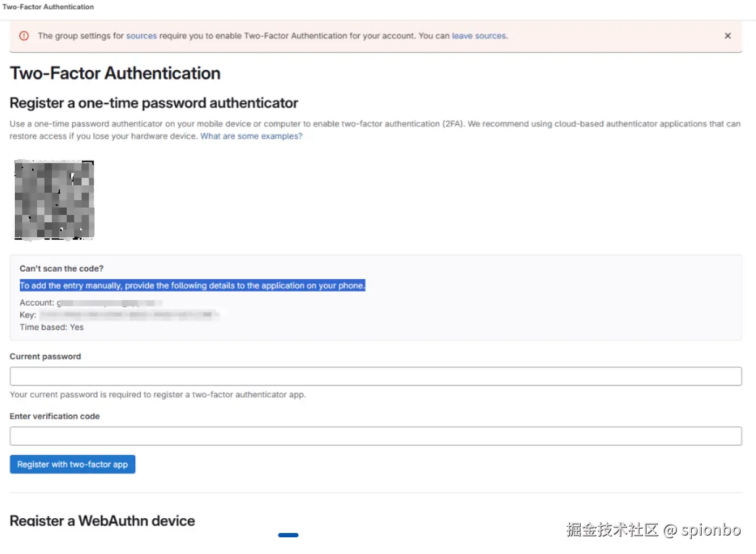Click the highlighted manual entry instruction text

point(192,285)
